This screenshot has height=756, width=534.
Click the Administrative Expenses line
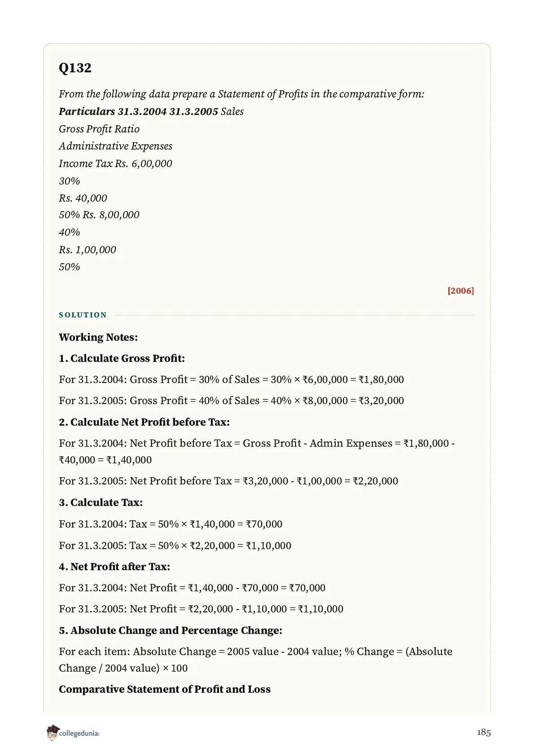click(115, 146)
